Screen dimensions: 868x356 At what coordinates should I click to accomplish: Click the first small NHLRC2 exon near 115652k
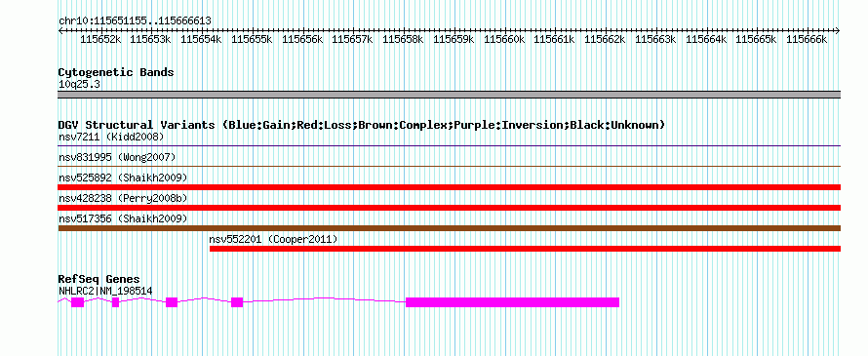click(77, 301)
